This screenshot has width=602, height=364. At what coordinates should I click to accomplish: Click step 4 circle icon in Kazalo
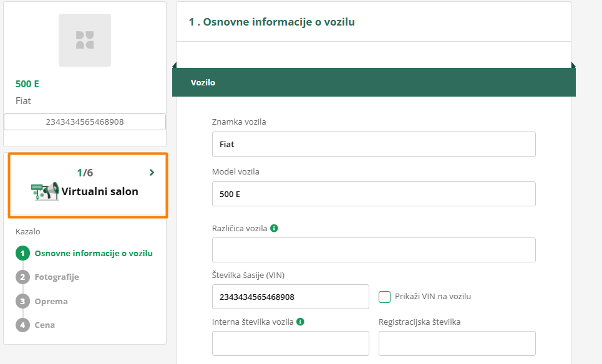pyautogui.click(x=23, y=325)
